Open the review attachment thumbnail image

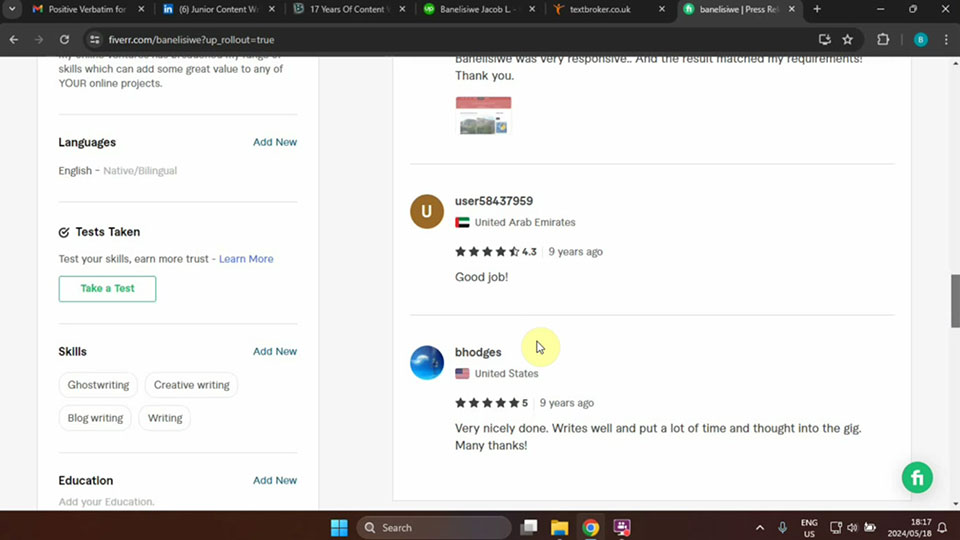pyautogui.click(x=483, y=116)
